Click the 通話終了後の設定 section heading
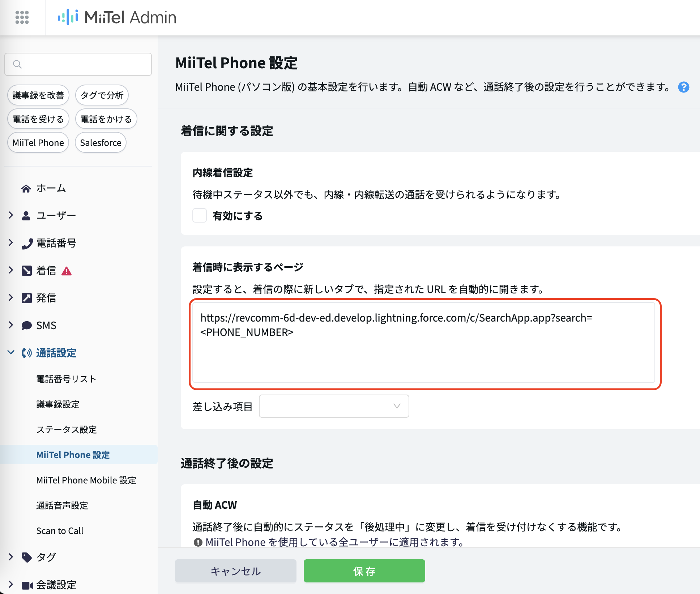This screenshot has height=594, width=700. (227, 463)
